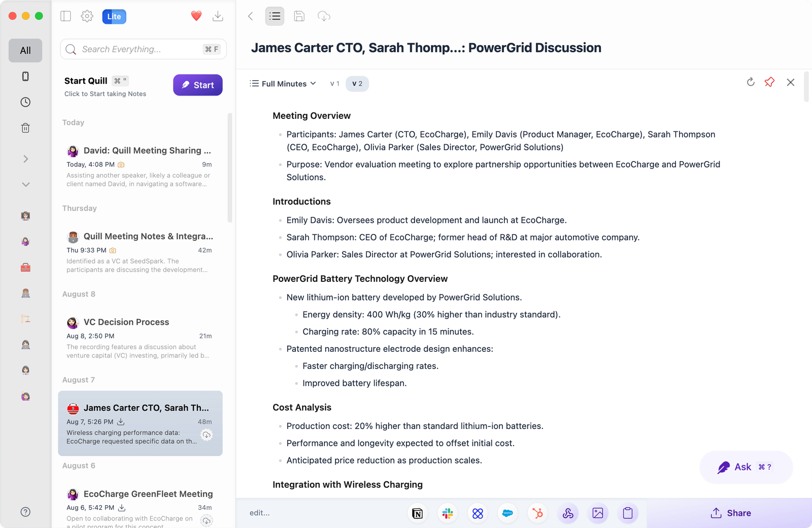The height and width of the screenshot is (528, 812).
Task: Toggle the sidebar panel icon top left
Action: tap(66, 16)
